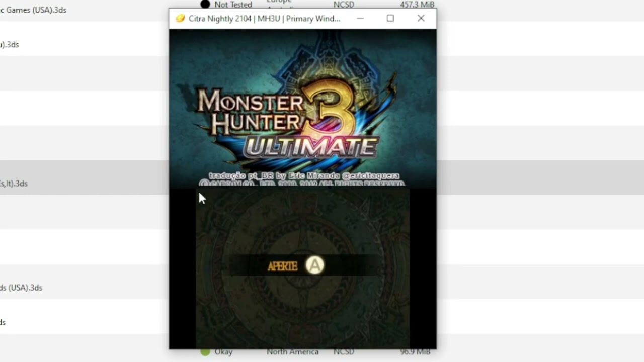
Task: Click the 'North America' region cell
Action: click(x=293, y=352)
